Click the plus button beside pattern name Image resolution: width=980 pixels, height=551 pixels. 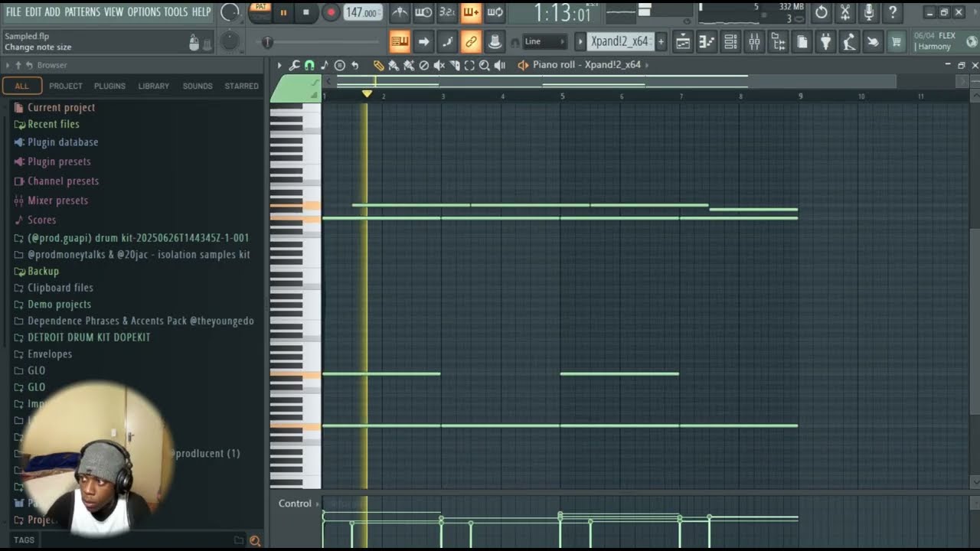point(661,42)
